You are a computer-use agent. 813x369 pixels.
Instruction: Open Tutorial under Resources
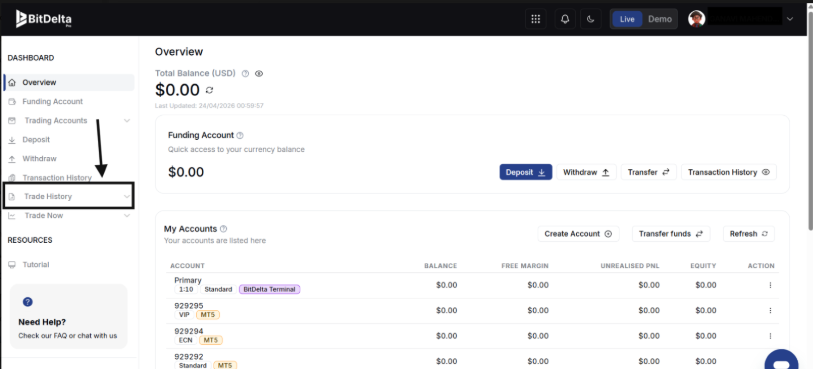click(x=36, y=264)
